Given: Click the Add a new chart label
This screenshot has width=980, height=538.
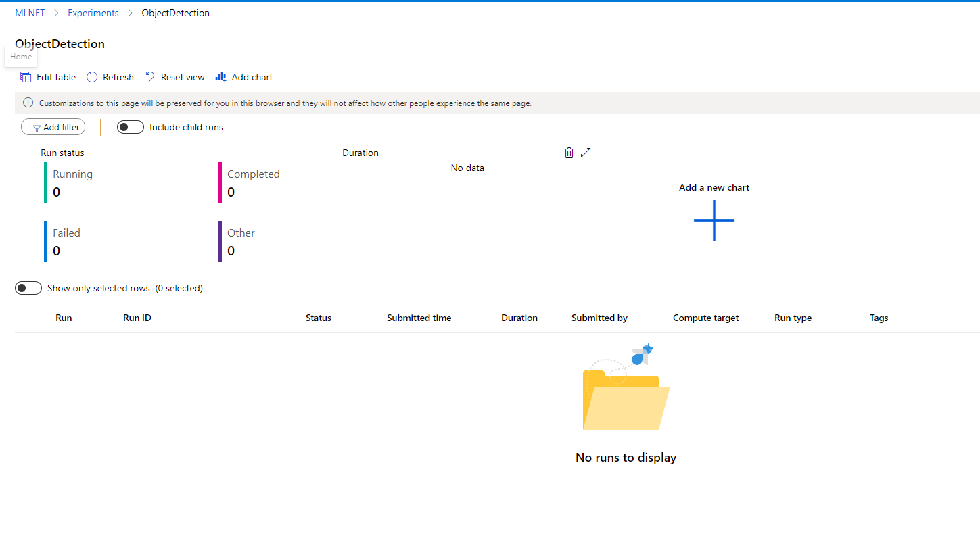Looking at the screenshot, I should point(714,187).
